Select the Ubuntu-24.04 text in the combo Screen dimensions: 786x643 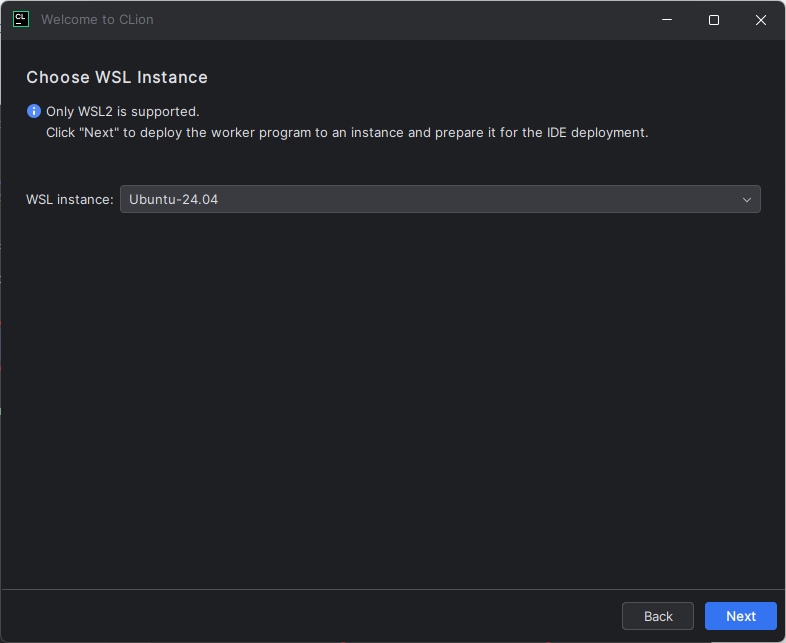click(173, 199)
